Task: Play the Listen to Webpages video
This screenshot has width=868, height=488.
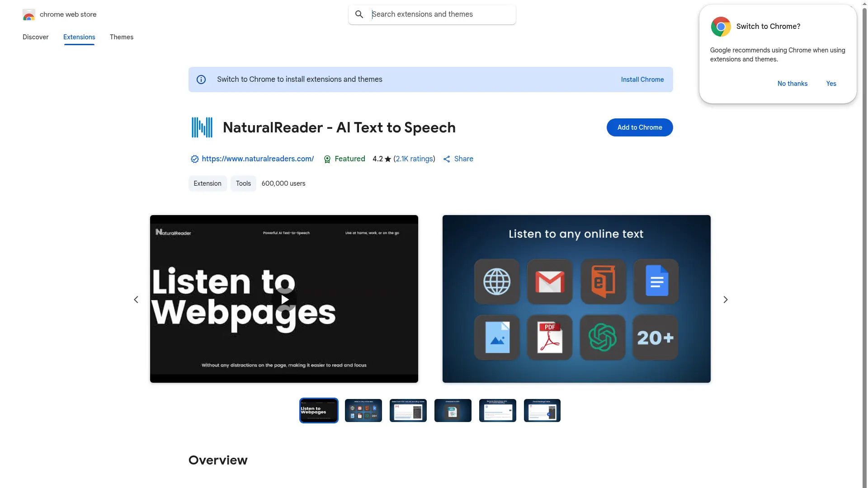Action: [284, 299]
